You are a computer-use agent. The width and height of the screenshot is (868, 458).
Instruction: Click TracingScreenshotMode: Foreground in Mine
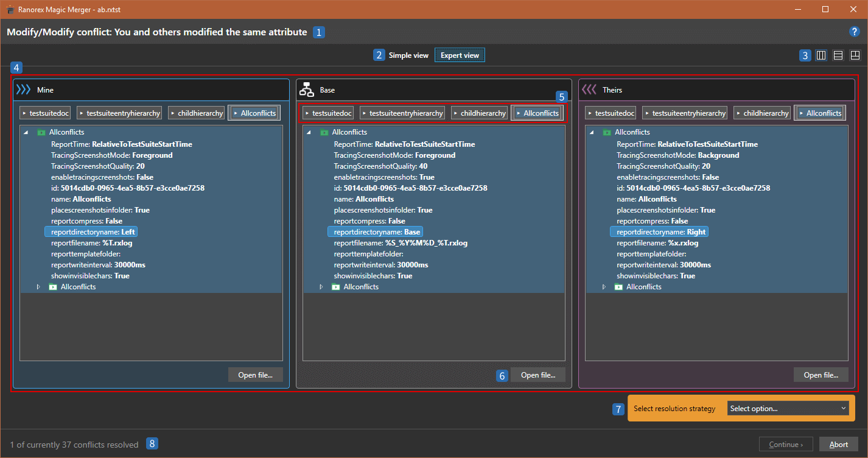tap(112, 155)
